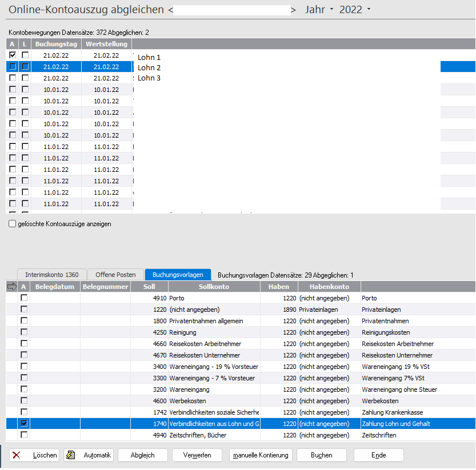
Task: Check the Reisekosten Unternehmer row checkbox
Action: pyautogui.click(x=24, y=355)
